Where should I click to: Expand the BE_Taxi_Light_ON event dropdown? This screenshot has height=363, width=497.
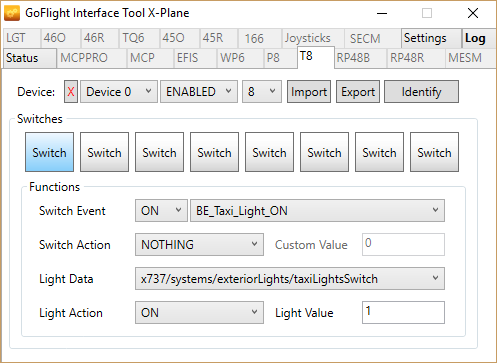point(317,211)
